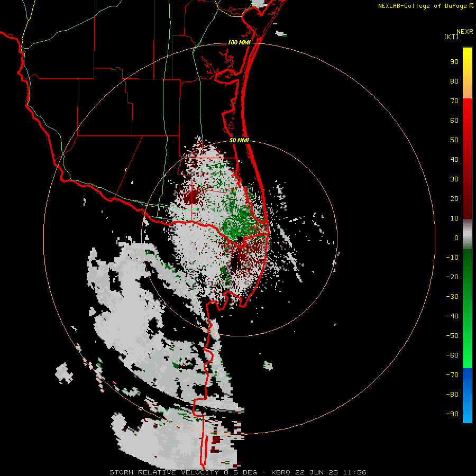476x476 pixels.
Task: Click the 0.5 DEG tilt label in caption
Action: (x=241, y=472)
